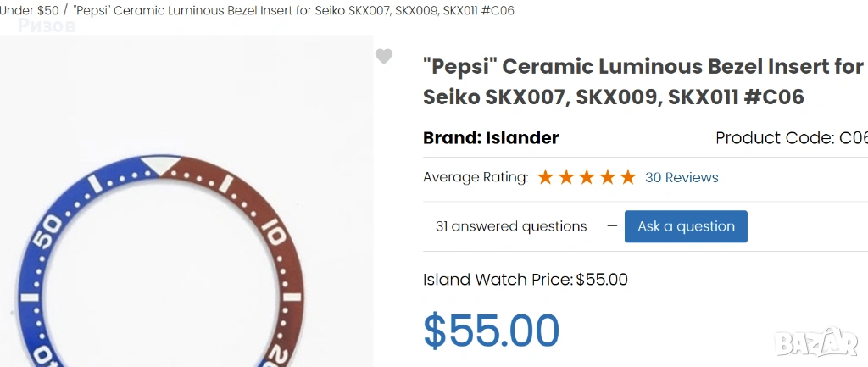Add product to wishlist with heart icon

pos(384,57)
